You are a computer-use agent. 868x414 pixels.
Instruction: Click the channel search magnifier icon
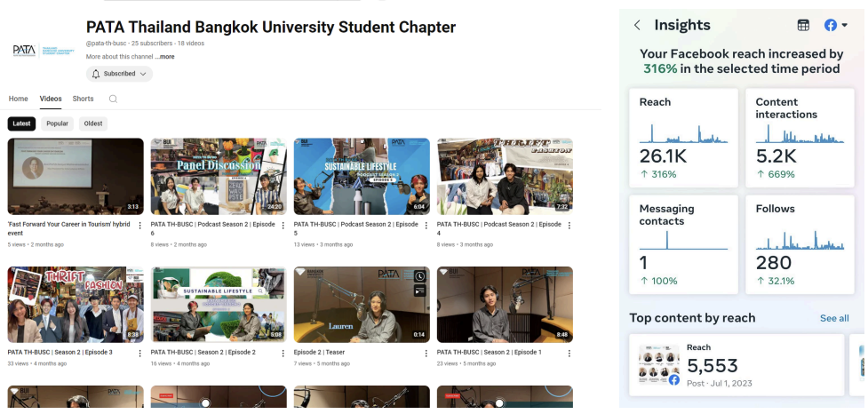pos(113,100)
